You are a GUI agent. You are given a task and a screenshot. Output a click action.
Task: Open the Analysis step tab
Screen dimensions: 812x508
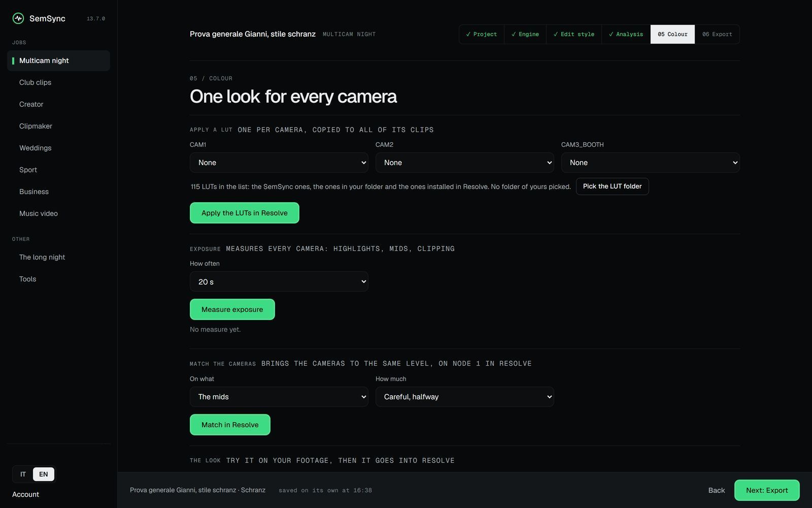(626, 34)
